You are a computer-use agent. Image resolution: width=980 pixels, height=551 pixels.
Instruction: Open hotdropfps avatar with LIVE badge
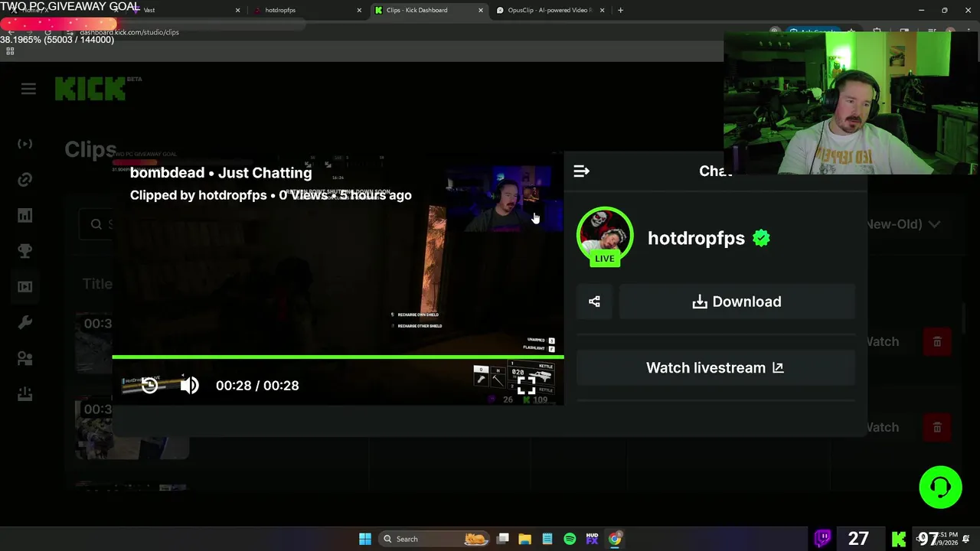[x=605, y=236]
